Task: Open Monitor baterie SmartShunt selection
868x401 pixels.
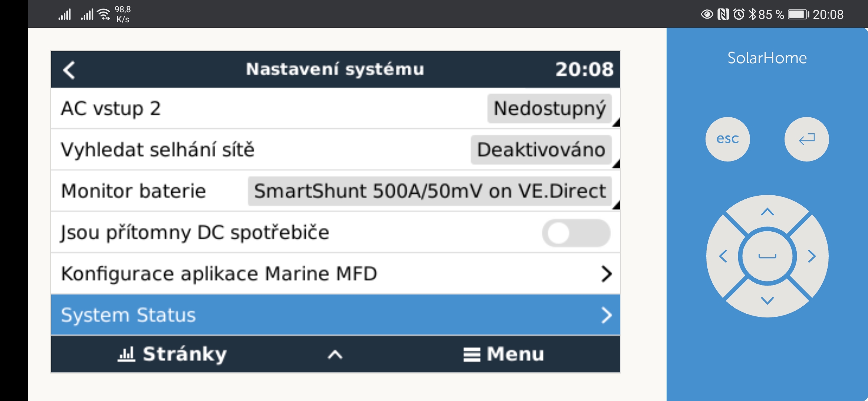Action: [430, 191]
